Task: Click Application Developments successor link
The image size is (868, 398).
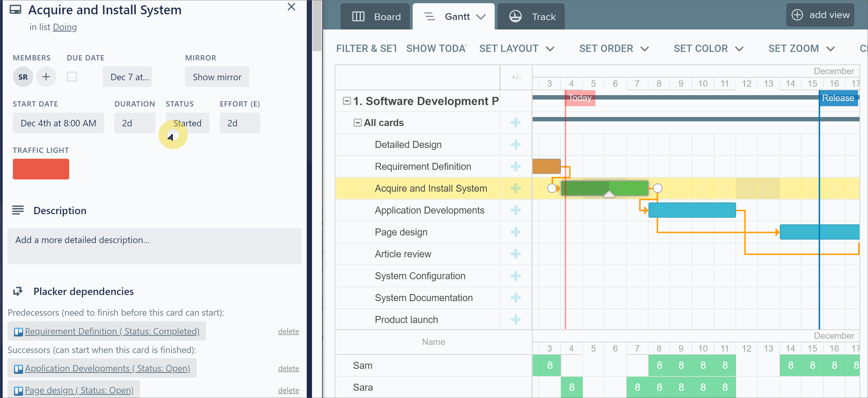Action: pos(108,368)
